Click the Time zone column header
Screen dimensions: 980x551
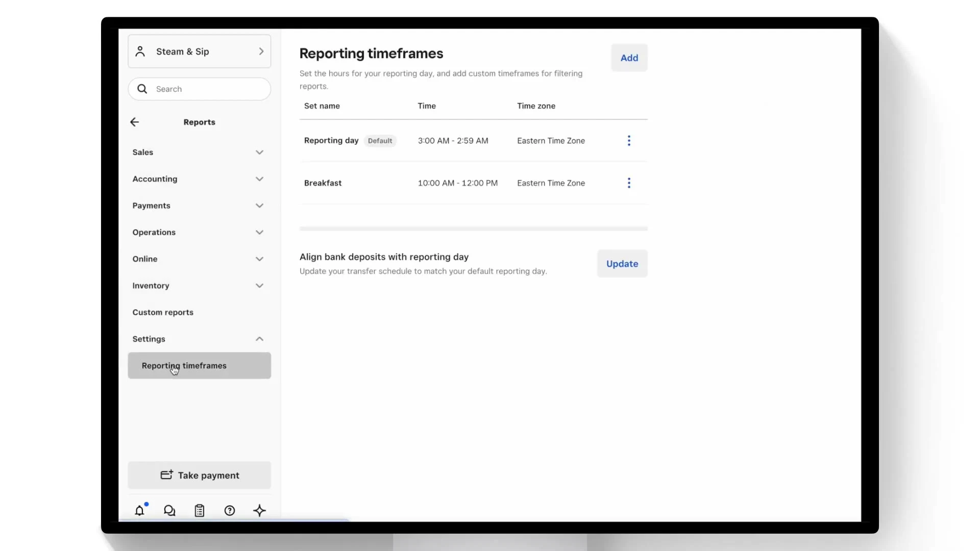pyautogui.click(x=536, y=106)
